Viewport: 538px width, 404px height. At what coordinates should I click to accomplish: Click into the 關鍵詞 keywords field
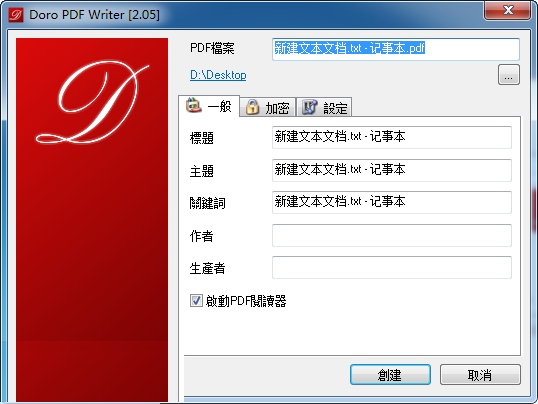point(391,202)
